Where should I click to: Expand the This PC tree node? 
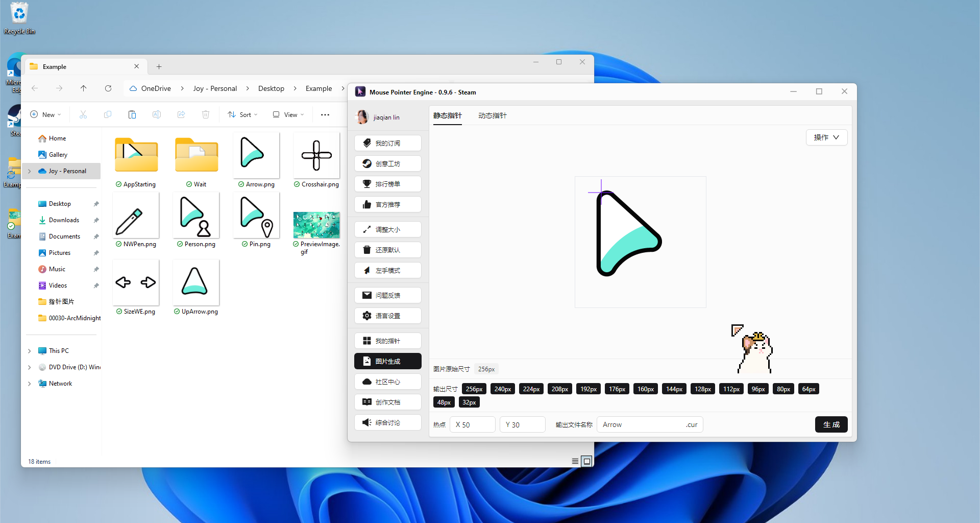click(x=30, y=351)
